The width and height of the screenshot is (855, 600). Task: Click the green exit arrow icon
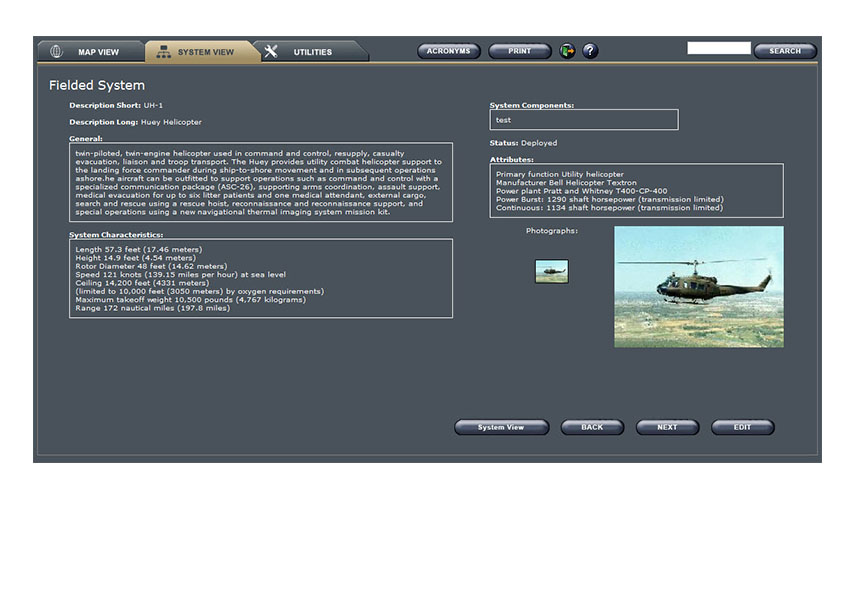point(568,51)
